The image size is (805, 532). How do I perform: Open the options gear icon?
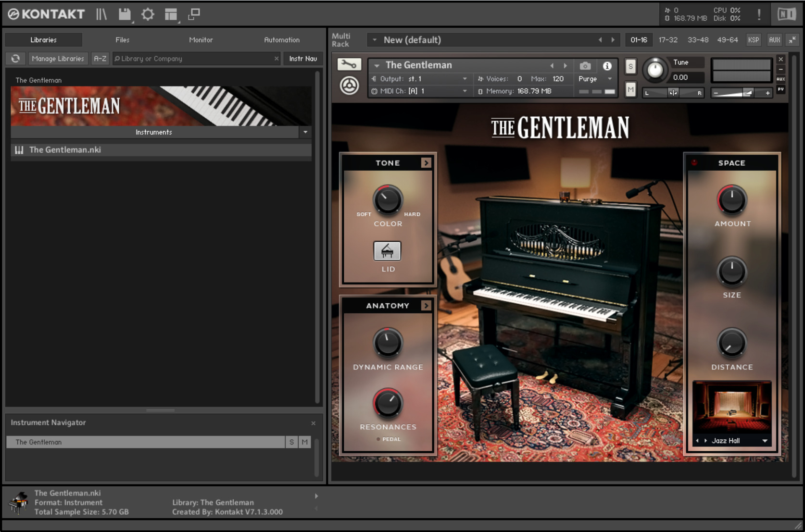(x=148, y=14)
